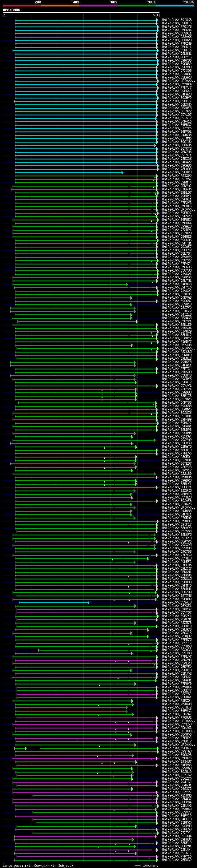Click label UniRef100_B6SW13
197x868 pixels.
176,305
